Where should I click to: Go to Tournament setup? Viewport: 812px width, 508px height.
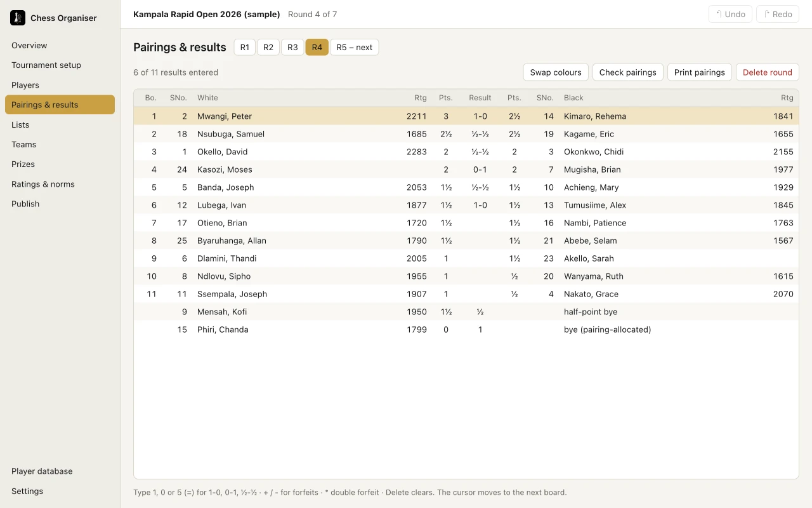[60, 65]
